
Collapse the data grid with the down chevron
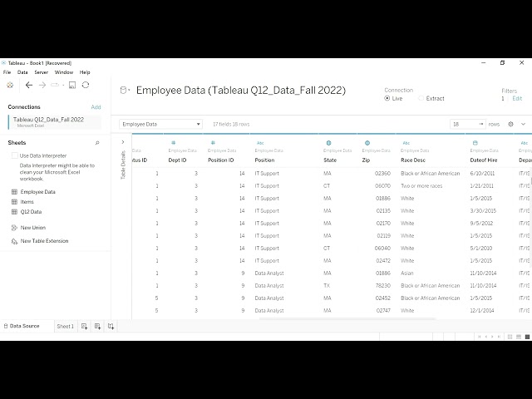pyautogui.click(x=523, y=124)
